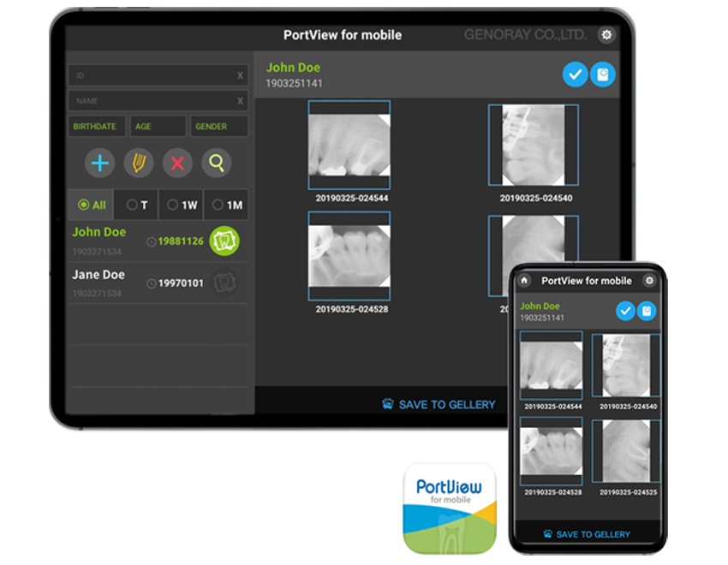Clear the ID field with X

click(240, 75)
